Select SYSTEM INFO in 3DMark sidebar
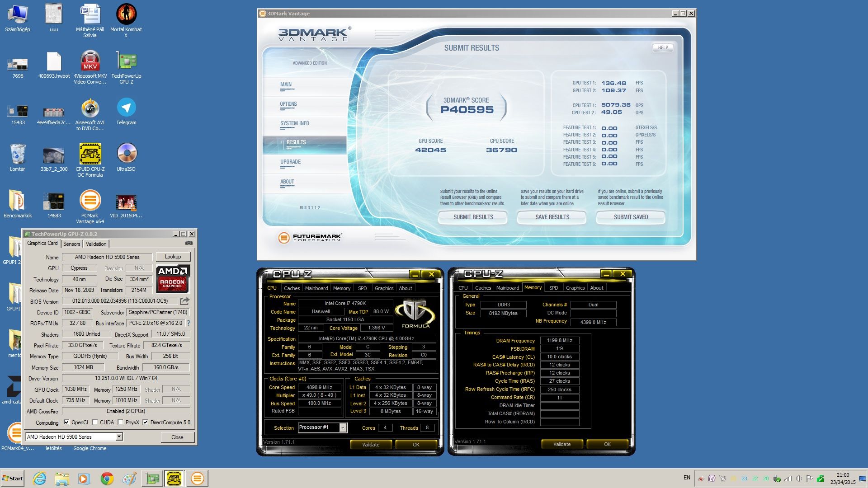Viewport: 868px width, 488px height. (x=294, y=123)
